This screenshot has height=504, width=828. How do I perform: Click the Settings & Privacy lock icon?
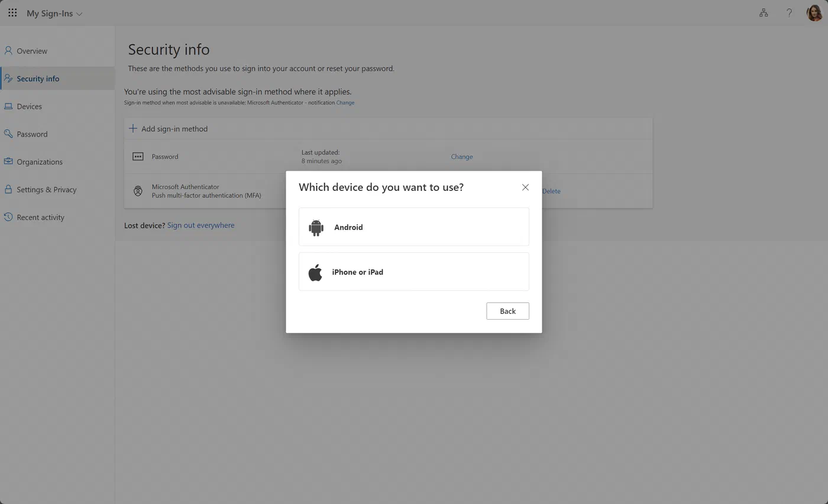(x=8, y=189)
